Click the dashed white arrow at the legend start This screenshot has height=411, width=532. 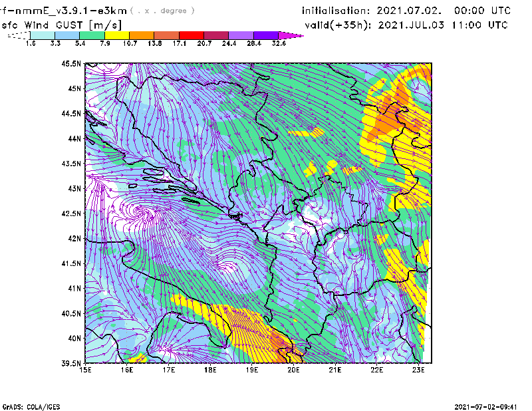(x=19, y=35)
